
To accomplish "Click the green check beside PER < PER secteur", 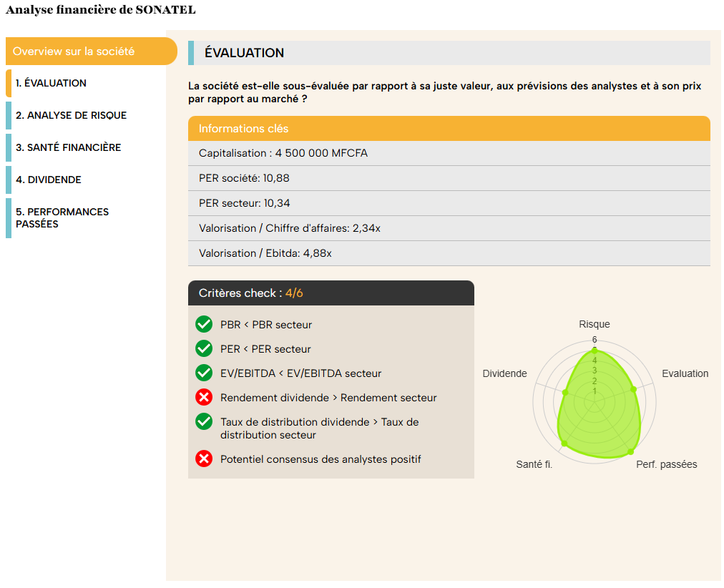I will (204, 349).
